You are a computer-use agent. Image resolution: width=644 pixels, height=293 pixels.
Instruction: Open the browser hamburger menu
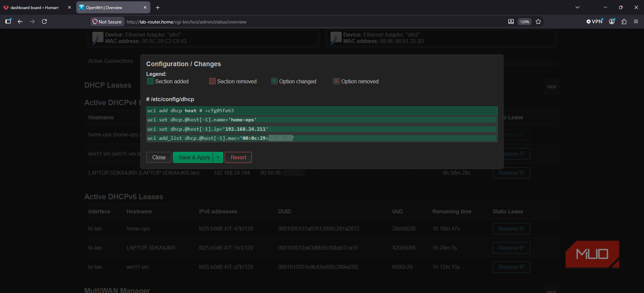pyautogui.click(x=636, y=21)
